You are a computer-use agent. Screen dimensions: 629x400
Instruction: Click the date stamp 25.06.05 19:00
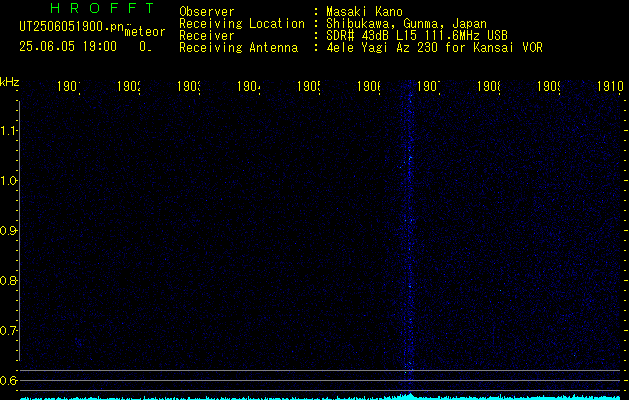click(x=68, y=46)
